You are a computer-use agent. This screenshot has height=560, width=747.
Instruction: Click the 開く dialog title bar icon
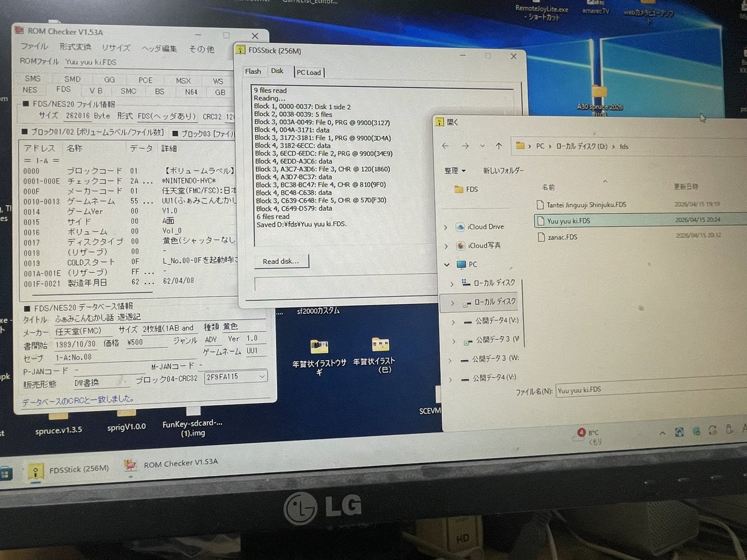pyautogui.click(x=439, y=122)
